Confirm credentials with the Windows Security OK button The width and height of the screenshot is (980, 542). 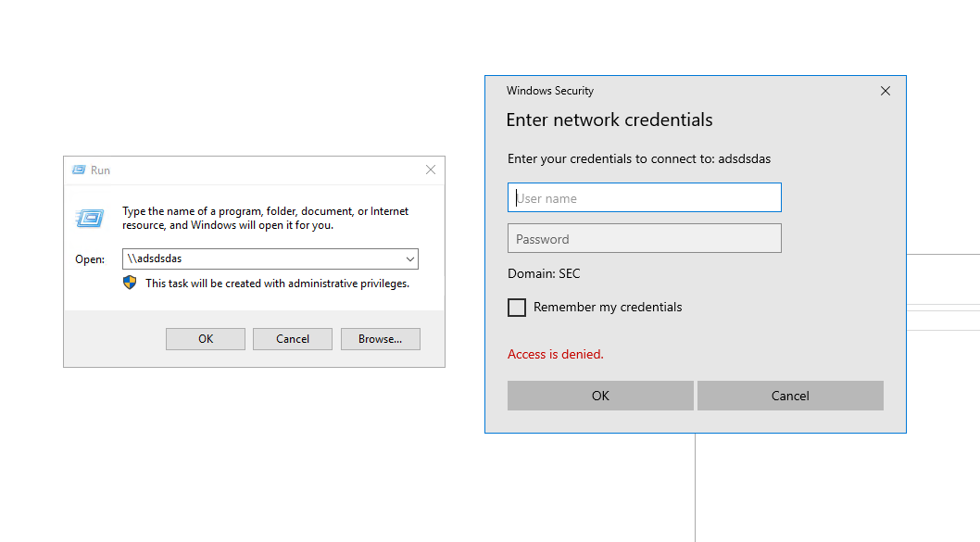(x=600, y=396)
